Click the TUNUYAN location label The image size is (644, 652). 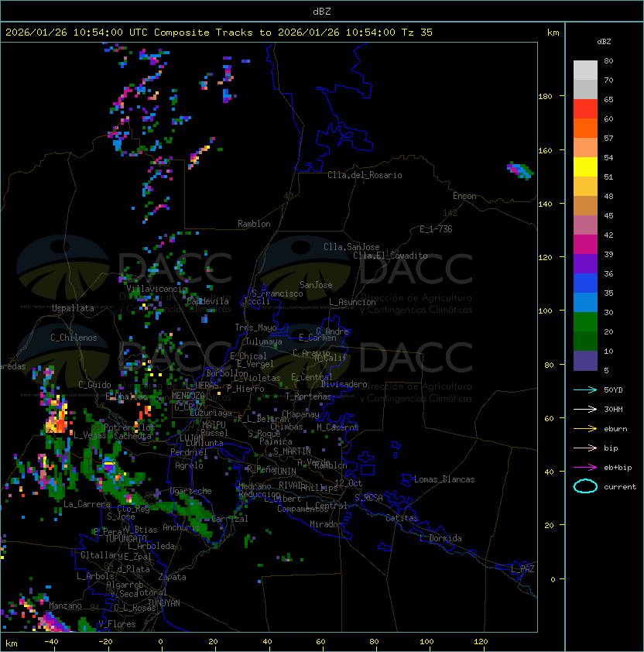pyautogui.click(x=164, y=603)
